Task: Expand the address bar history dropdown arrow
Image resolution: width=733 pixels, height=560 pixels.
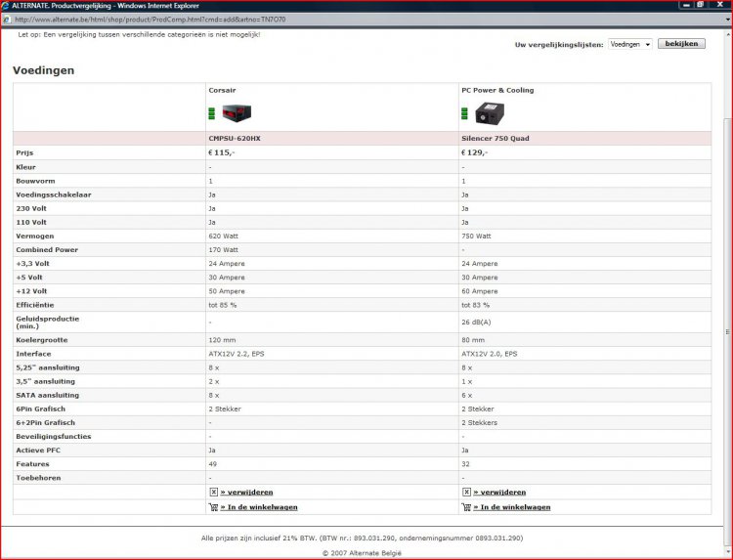Action: pos(728,20)
